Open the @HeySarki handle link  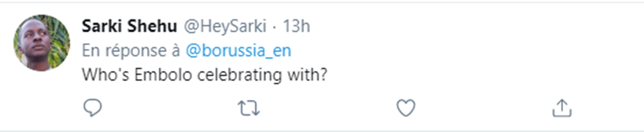[x=225, y=26]
